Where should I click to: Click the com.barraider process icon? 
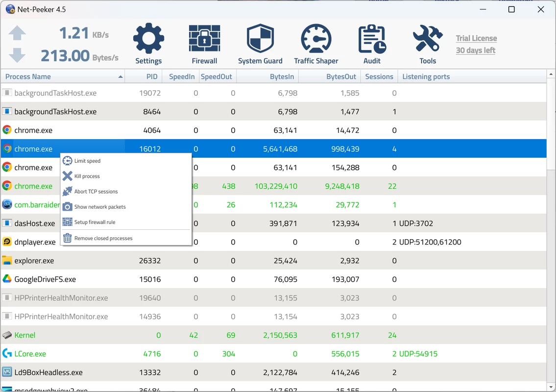7,204
